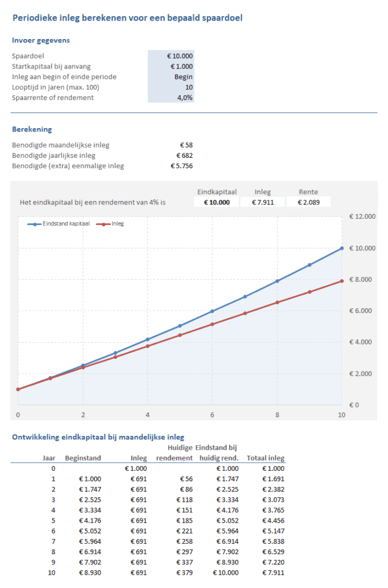Select the eenmalige inleg result € 5.756
Viewport: 388px width, 588px height.
182,166
